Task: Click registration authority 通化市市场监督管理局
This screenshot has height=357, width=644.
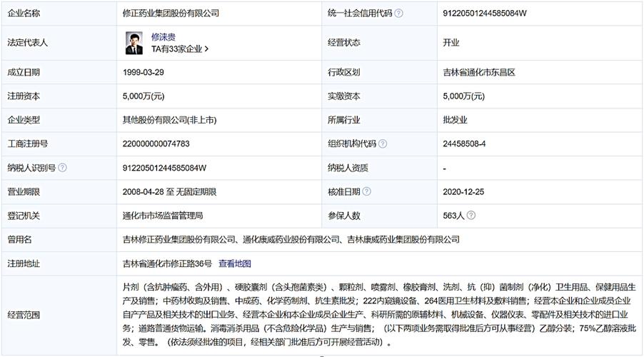Action: pos(163,215)
